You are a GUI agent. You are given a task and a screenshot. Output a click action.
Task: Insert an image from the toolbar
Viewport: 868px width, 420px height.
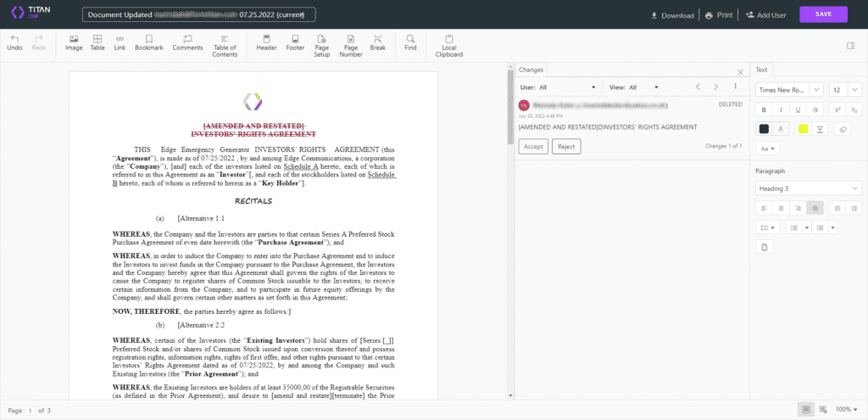point(74,42)
